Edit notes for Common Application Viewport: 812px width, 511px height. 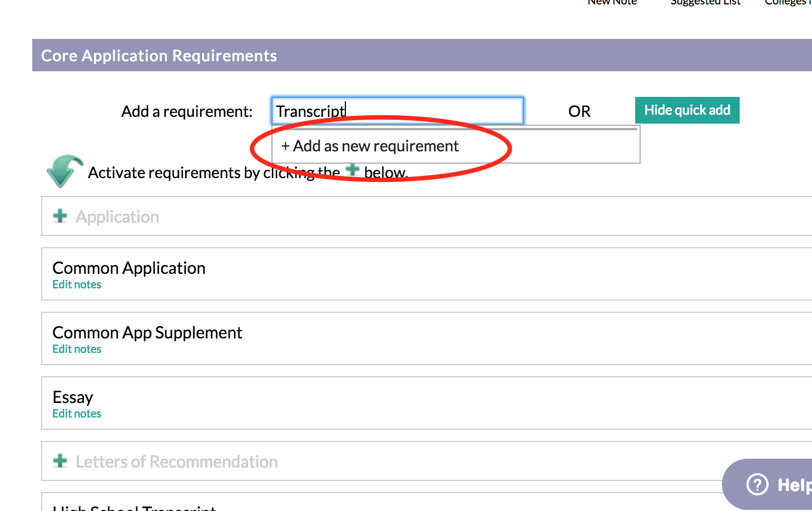(77, 284)
